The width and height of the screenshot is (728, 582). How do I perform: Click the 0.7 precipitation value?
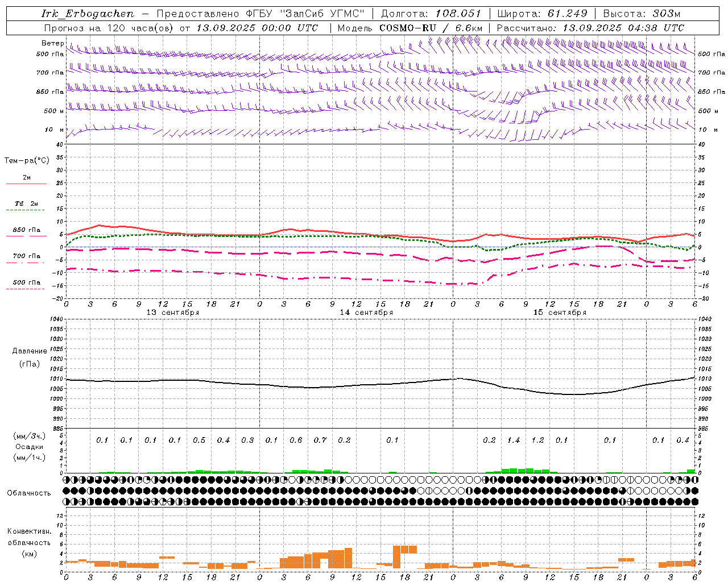320,440
